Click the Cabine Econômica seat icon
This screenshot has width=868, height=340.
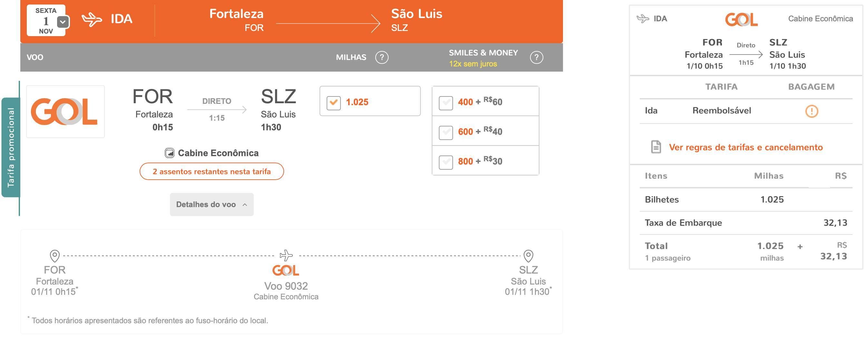(170, 153)
